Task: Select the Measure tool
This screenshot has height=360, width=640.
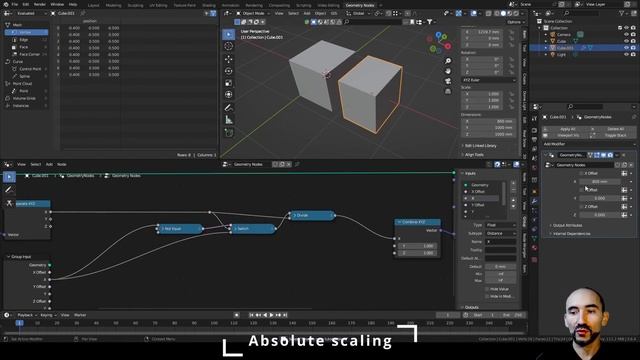Action: coord(229,120)
